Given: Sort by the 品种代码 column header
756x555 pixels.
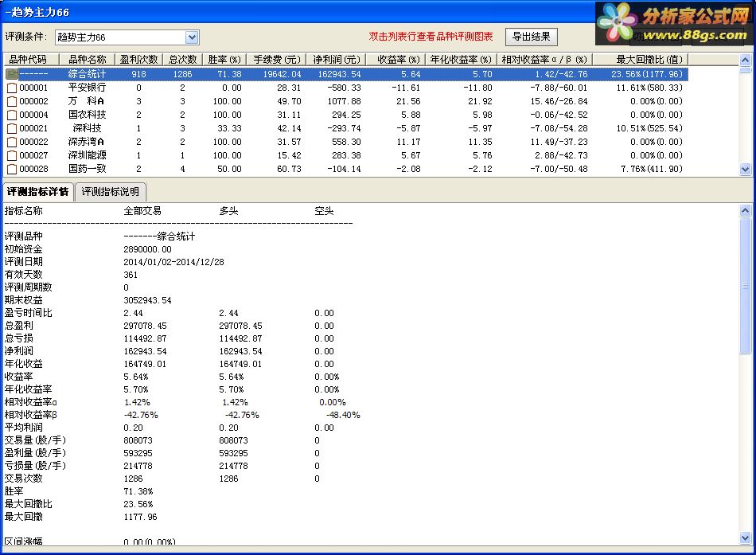Looking at the screenshot, I should click(x=31, y=60).
